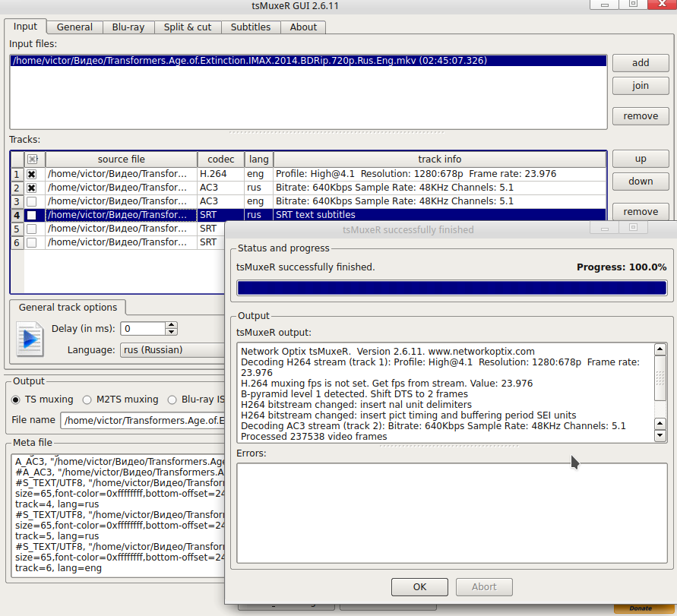Click into the File name output field
The image size is (677, 616).
144,420
